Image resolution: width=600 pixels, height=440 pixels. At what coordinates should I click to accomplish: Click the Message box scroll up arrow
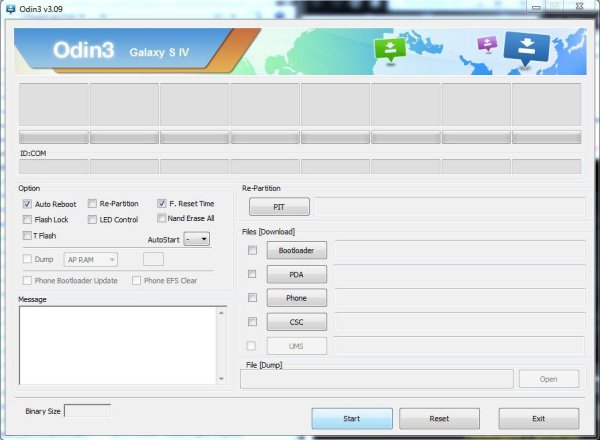[222, 312]
